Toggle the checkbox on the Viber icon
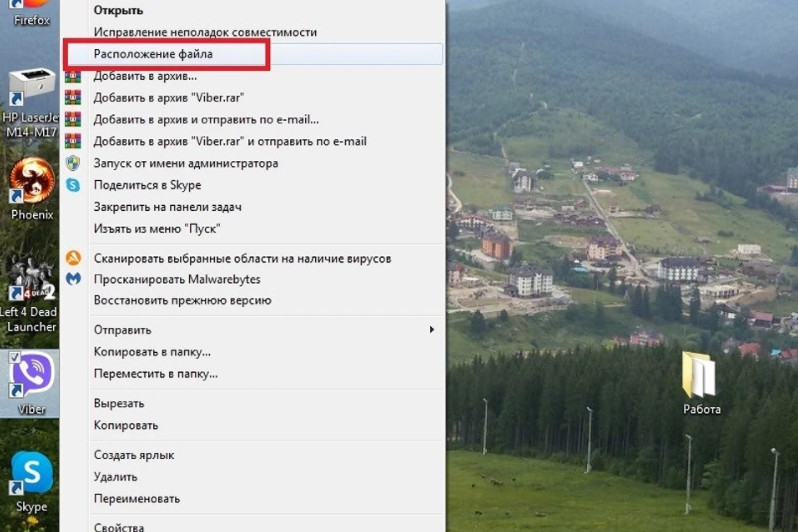This screenshot has height=532, width=798. tap(14, 357)
